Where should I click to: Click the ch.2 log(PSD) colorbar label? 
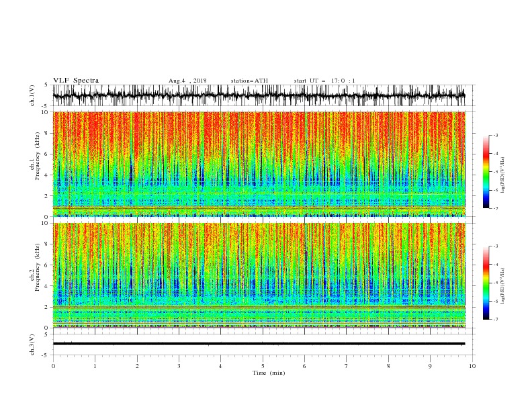coord(503,285)
